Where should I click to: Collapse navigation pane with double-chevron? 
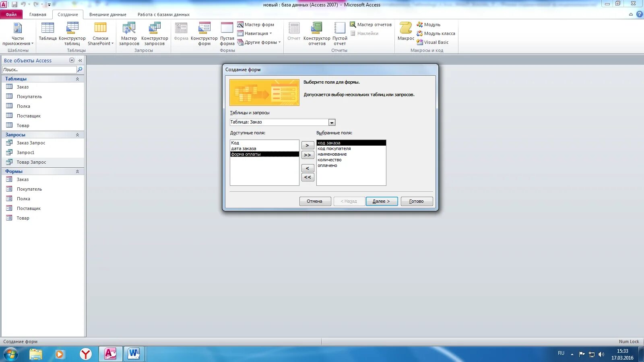[x=80, y=60]
